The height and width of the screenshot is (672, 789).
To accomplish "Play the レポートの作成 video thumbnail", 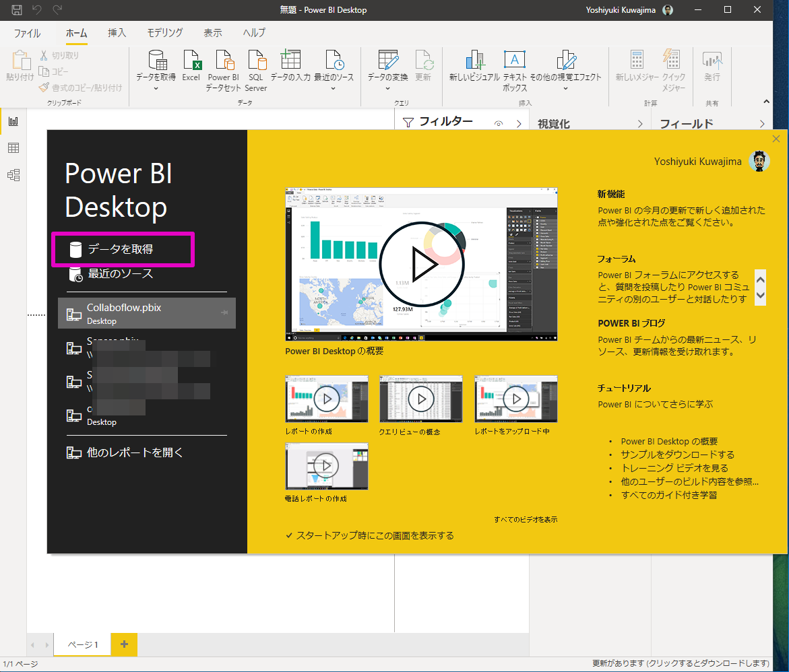I will pos(327,399).
